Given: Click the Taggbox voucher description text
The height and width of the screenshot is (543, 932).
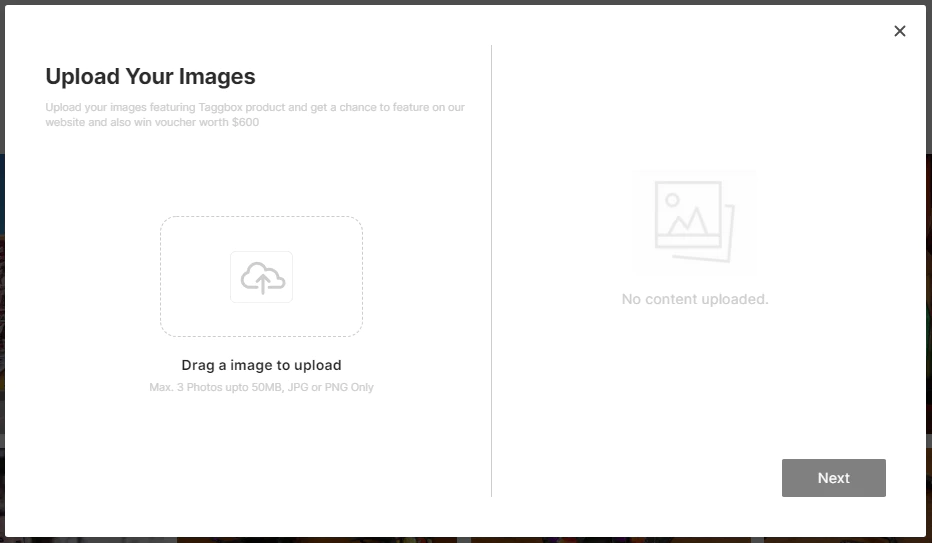Looking at the screenshot, I should click(x=255, y=115).
